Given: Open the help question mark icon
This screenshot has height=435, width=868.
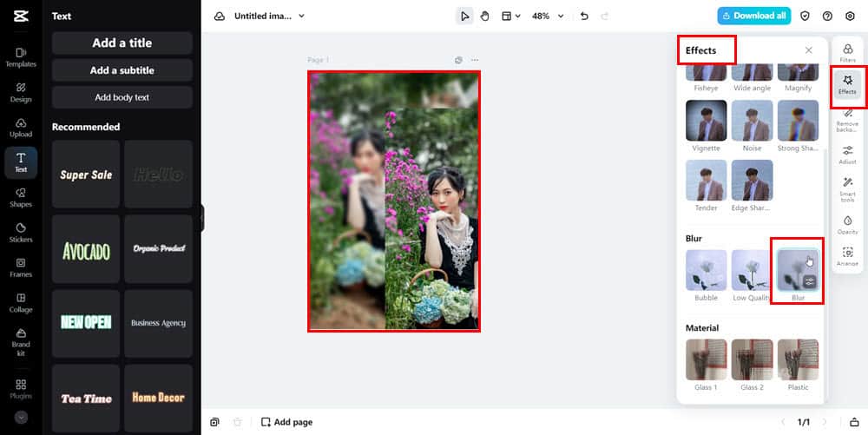Looking at the screenshot, I should point(827,16).
